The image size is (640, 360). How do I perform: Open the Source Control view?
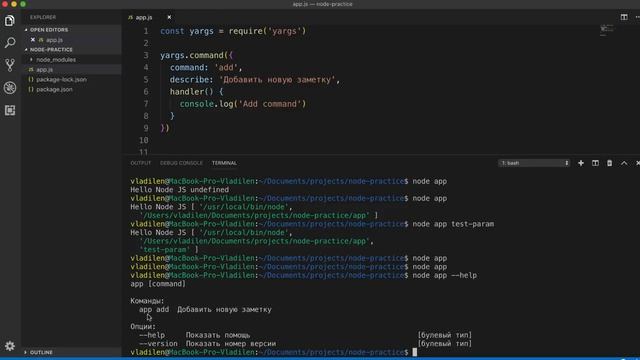point(10,65)
